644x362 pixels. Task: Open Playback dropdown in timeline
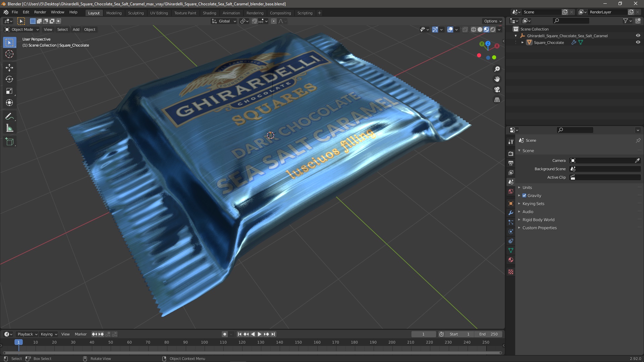[x=27, y=334]
